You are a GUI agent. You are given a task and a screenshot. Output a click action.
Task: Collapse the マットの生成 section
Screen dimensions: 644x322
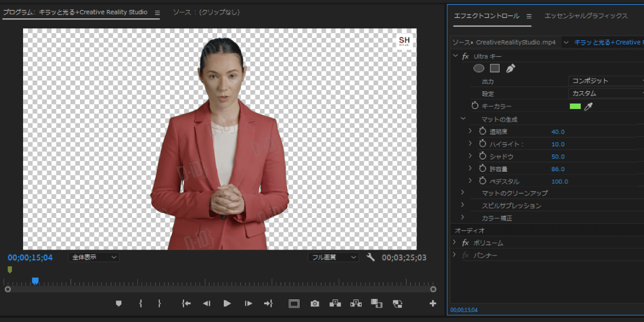(x=463, y=119)
